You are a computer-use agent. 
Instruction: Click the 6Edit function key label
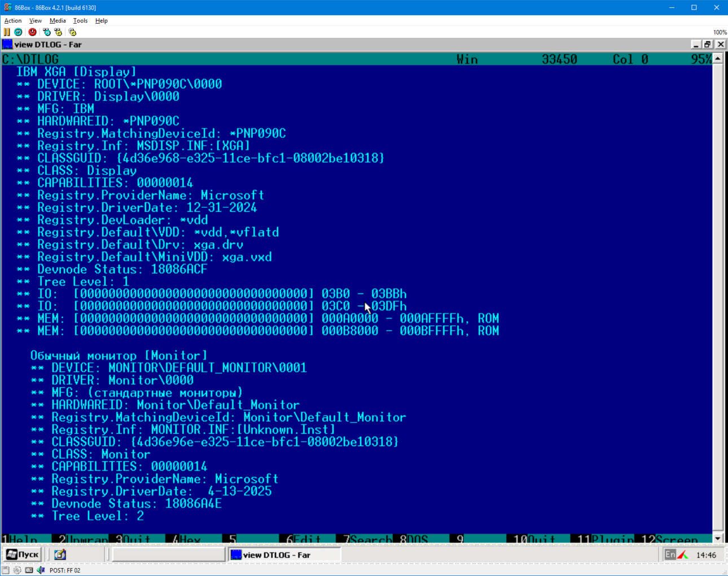[x=304, y=539]
